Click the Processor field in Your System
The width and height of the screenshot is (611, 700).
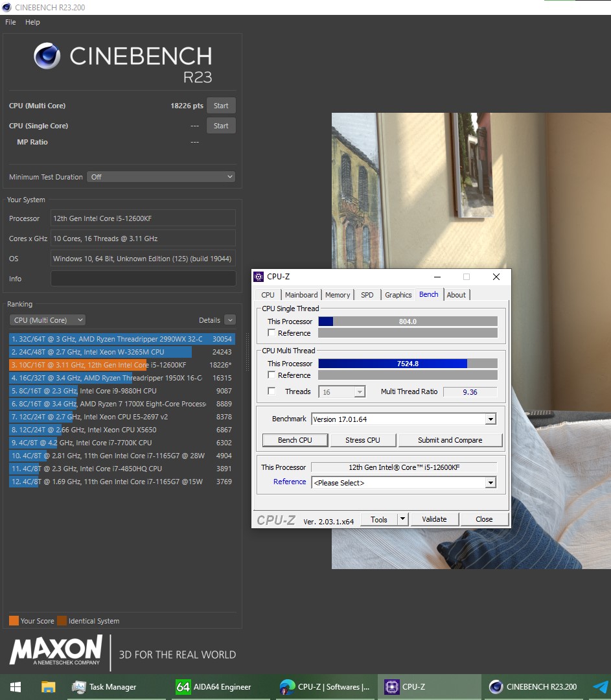pos(143,218)
